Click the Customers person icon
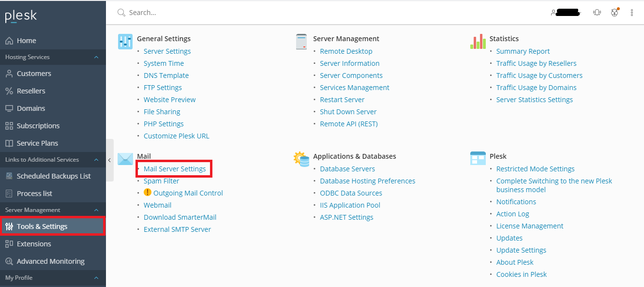This screenshot has width=644, height=287. tap(9, 74)
